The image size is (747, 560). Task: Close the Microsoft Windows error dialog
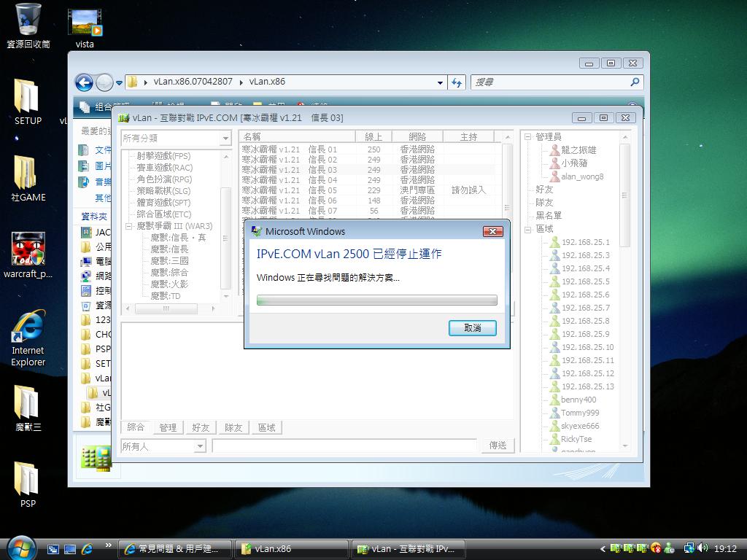(492, 231)
